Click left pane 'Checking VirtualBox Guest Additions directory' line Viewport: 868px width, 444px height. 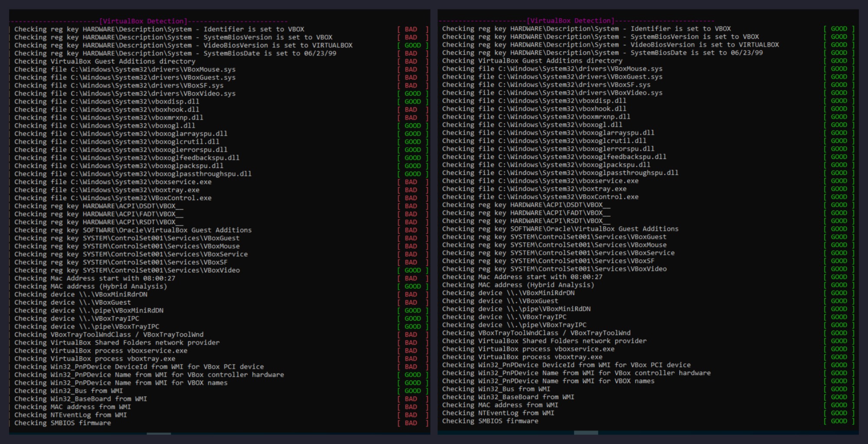click(x=105, y=61)
